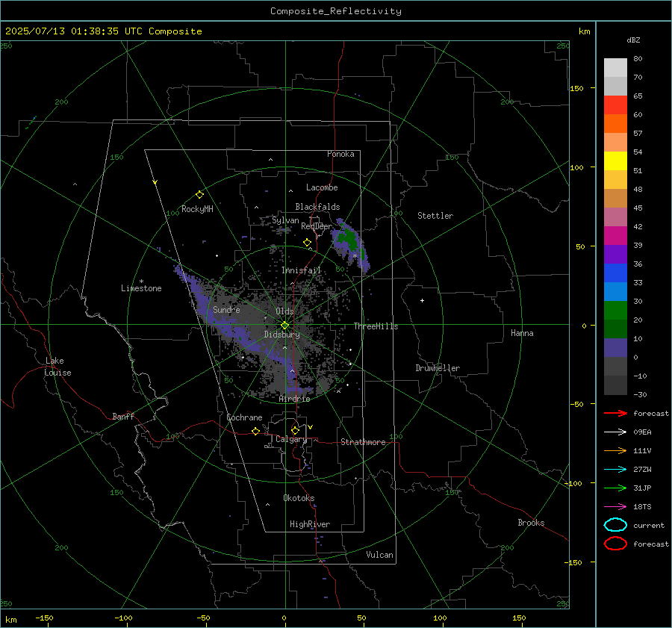Click the Composite_Reflectivity title

tap(335, 11)
